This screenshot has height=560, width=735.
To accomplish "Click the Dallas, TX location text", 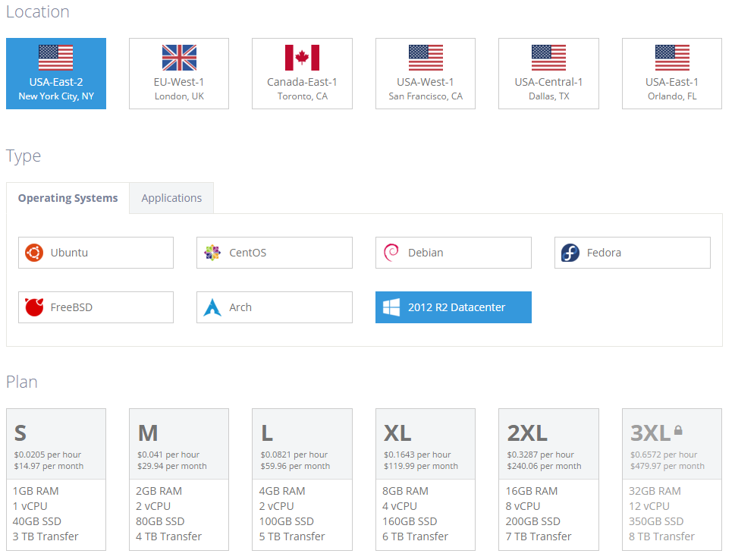I will coord(549,96).
